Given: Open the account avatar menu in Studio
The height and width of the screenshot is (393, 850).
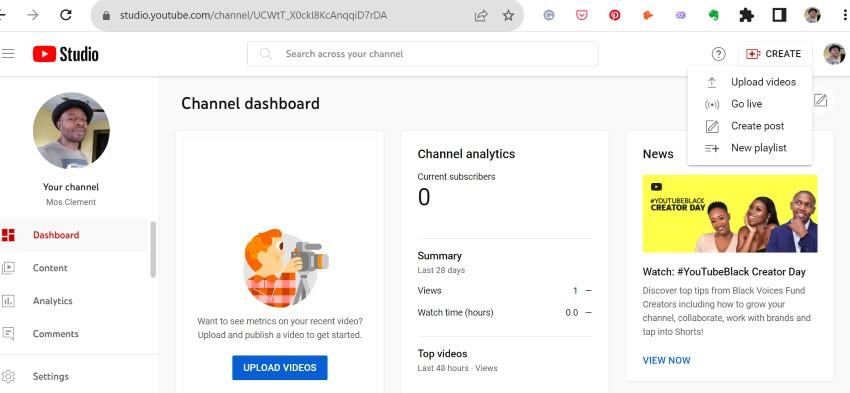Looking at the screenshot, I should [x=834, y=54].
